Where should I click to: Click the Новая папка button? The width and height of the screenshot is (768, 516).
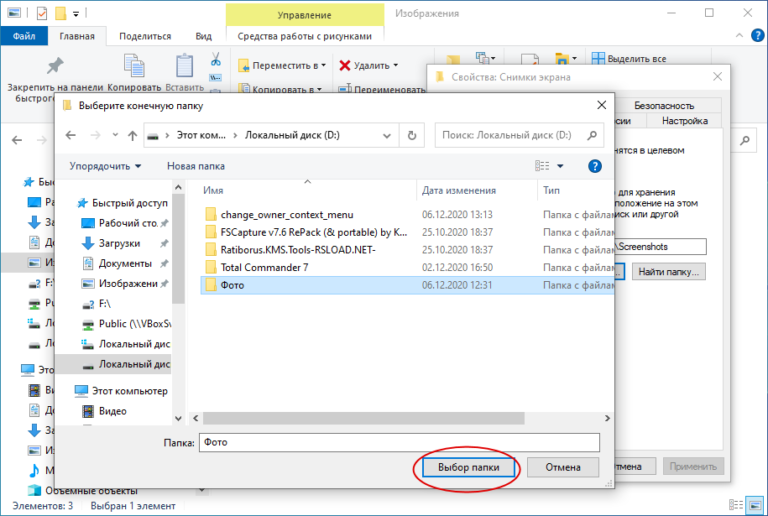tap(196, 166)
